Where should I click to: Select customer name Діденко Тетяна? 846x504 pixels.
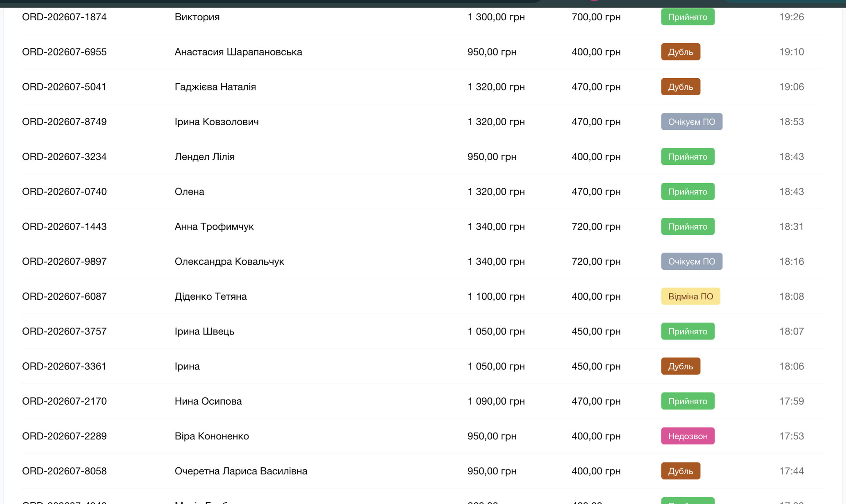[x=211, y=296]
